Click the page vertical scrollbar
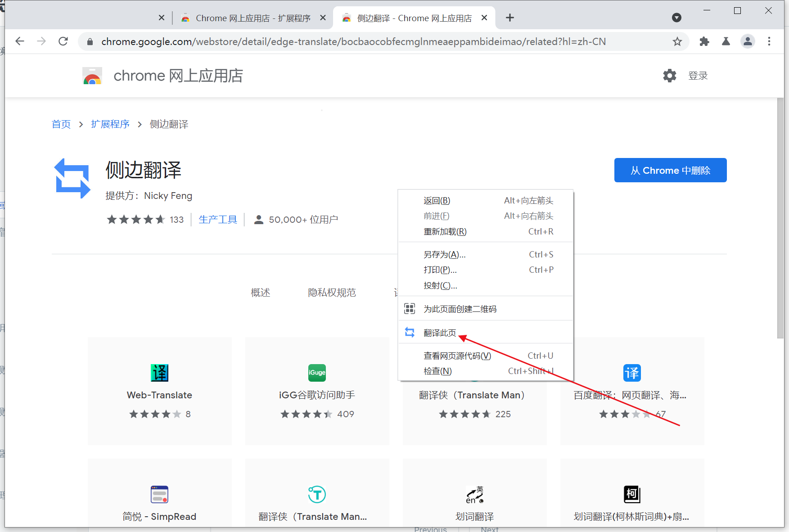789x532 pixels. coord(780,218)
